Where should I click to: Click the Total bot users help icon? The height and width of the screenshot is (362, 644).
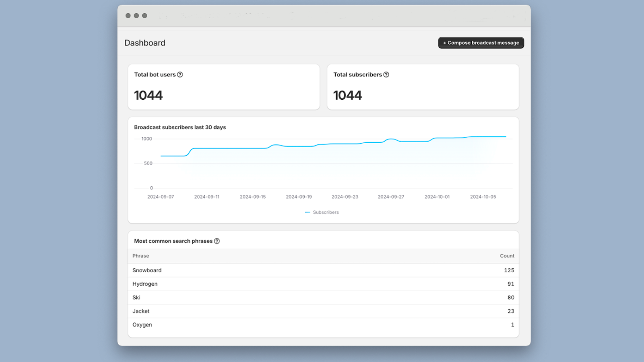(x=180, y=74)
